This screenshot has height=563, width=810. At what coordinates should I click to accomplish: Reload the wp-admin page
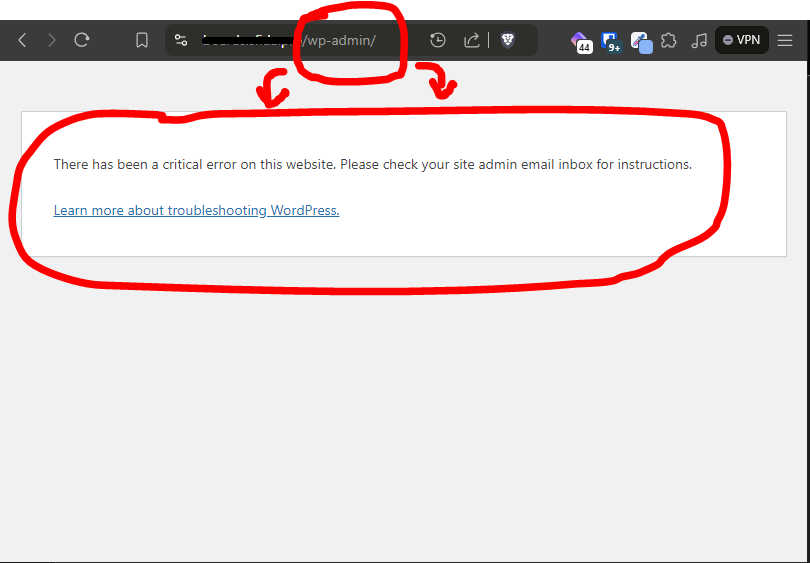click(82, 40)
